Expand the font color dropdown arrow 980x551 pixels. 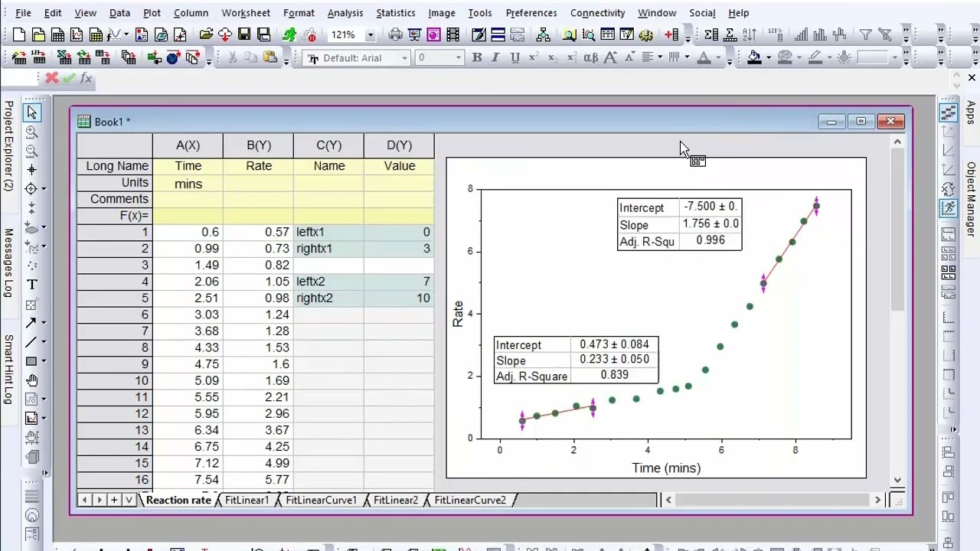click(x=718, y=57)
